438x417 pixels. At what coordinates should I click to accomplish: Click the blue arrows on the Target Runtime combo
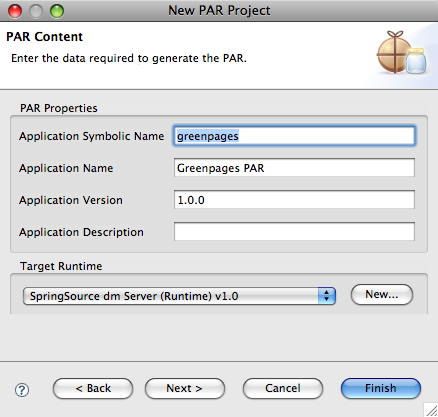click(x=327, y=296)
